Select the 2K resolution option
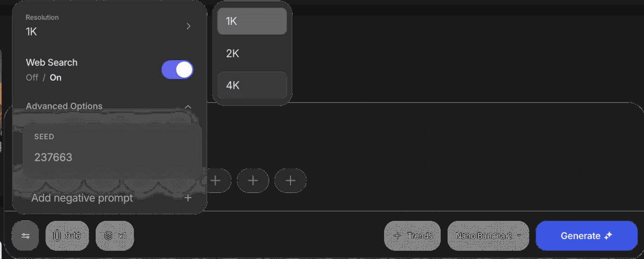Image resolution: width=644 pixels, height=259 pixels. coord(252,53)
